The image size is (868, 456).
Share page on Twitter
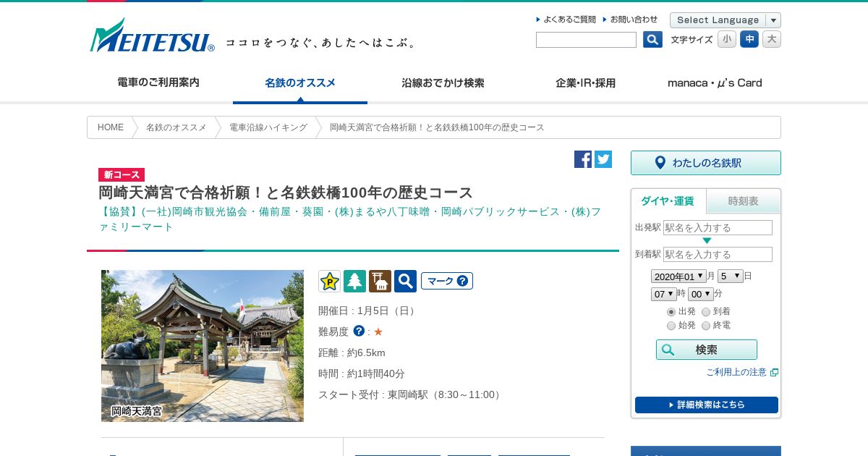click(603, 159)
